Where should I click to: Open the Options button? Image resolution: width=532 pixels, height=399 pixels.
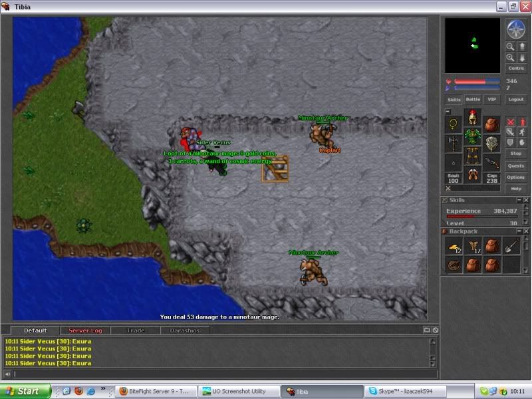pos(516,177)
